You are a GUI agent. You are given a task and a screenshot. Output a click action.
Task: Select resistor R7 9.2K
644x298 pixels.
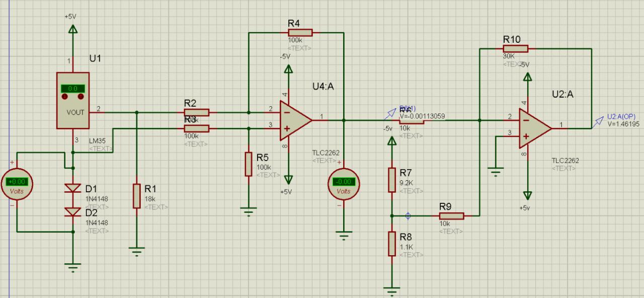[391, 180]
